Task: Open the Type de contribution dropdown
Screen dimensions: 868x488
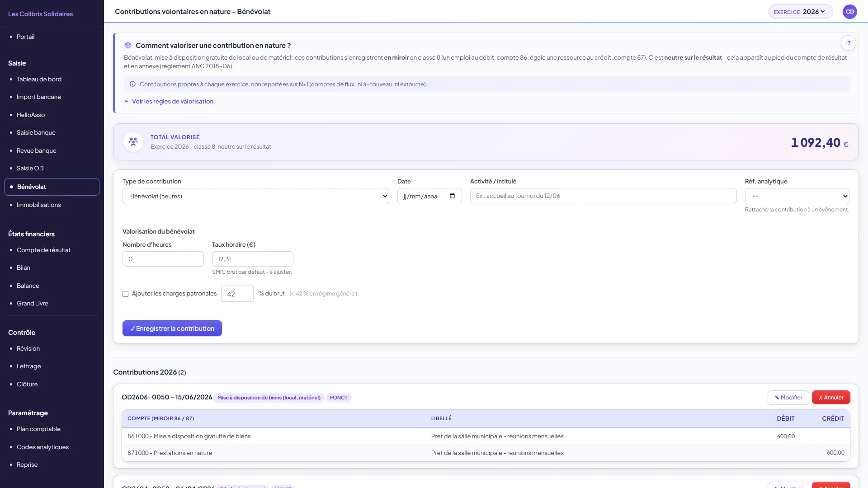Action: coord(255,196)
